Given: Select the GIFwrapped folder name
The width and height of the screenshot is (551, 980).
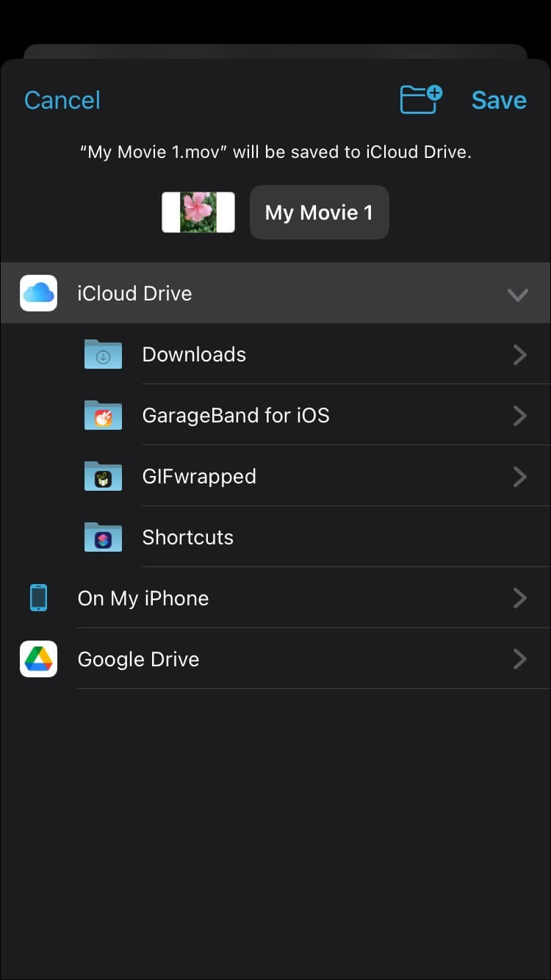Looking at the screenshot, I should click(x=199, y=476).
